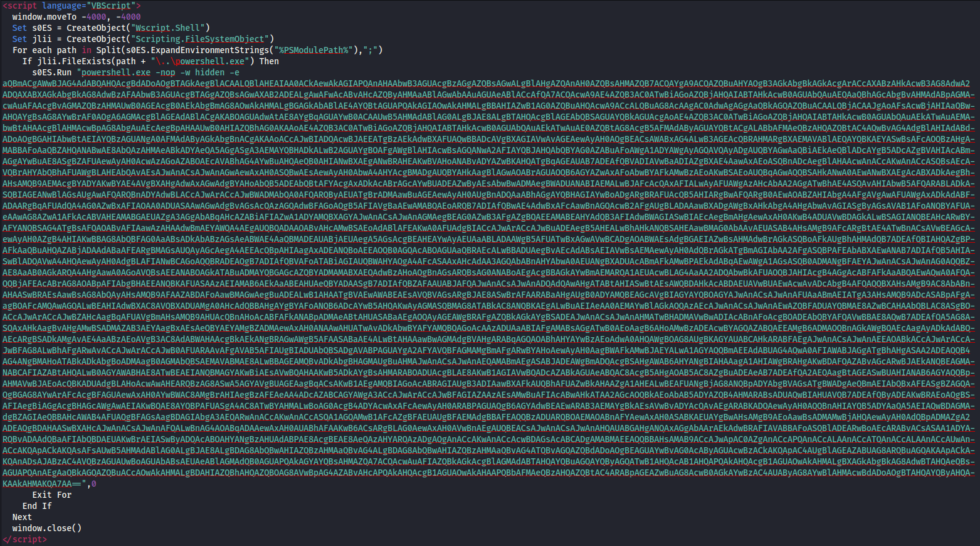Click the Exit For statement
This screenshot has height=546, width=980.
coord(52,495)
